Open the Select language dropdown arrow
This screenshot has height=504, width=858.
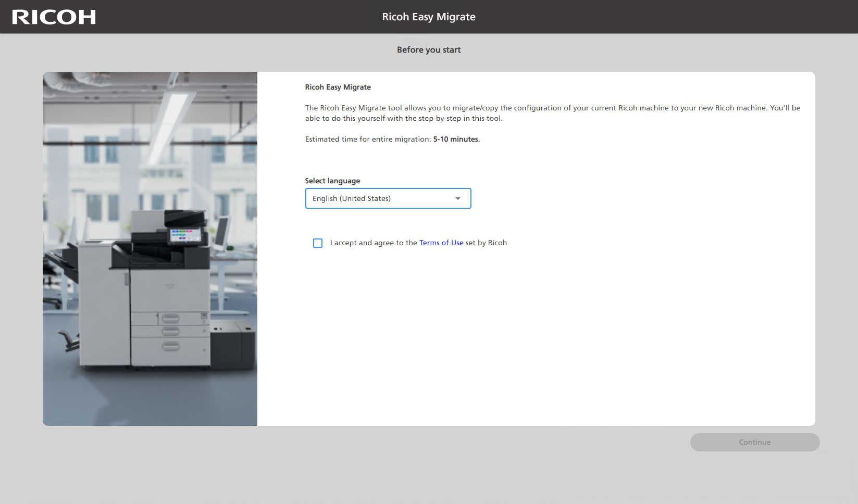click(x=457, y=198)
